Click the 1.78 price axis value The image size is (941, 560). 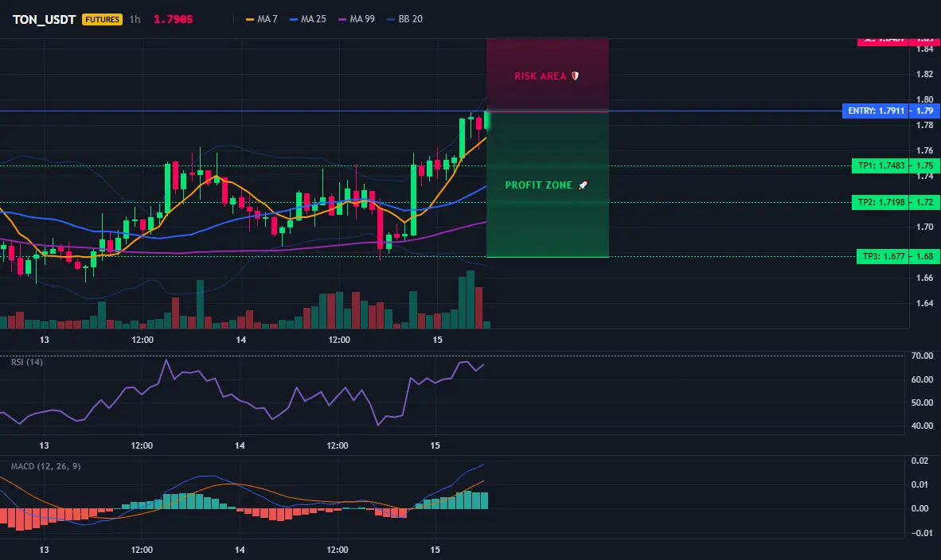click(925, 126)
